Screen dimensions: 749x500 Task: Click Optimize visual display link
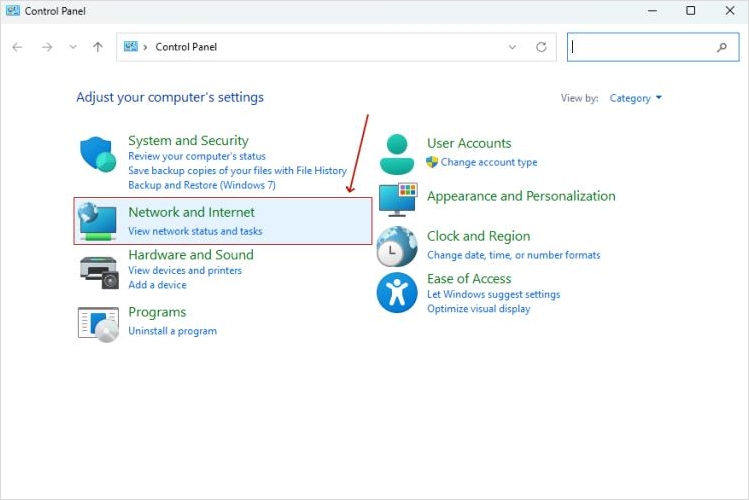(479, 309)
